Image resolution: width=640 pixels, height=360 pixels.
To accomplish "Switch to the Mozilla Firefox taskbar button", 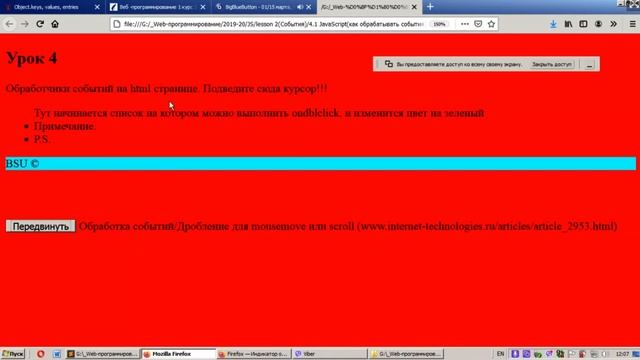I will click(x=178, y=354).
